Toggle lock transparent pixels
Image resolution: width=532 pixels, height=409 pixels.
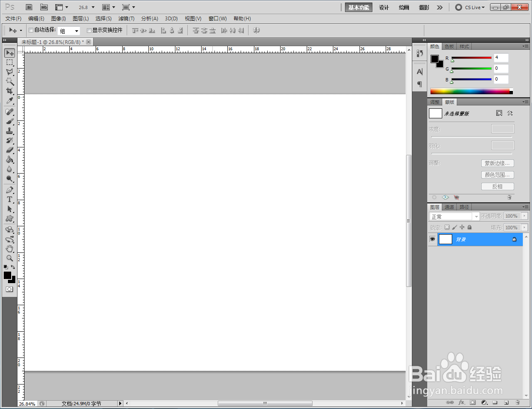click(447, 227)
